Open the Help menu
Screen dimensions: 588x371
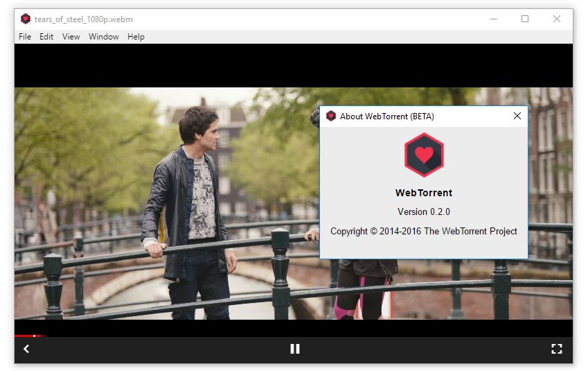point(136,37)
